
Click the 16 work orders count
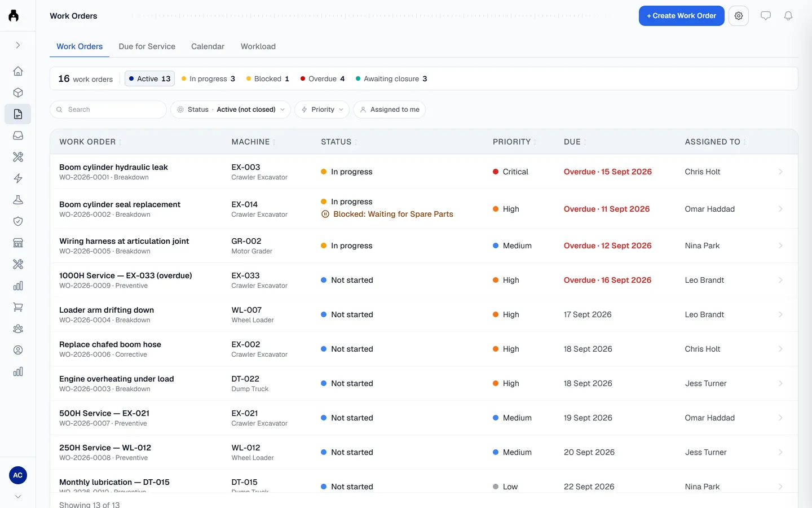86,78
